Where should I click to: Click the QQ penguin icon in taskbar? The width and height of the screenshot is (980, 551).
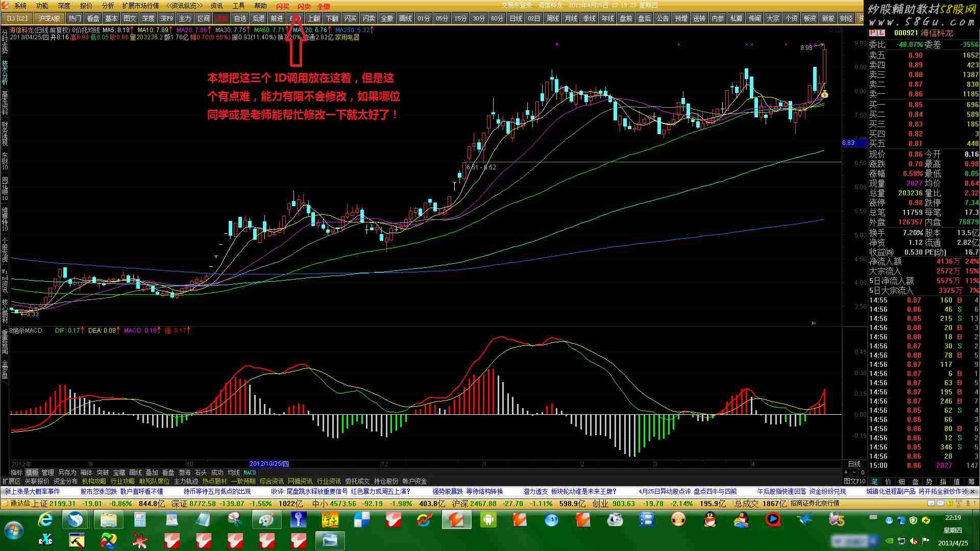(709, 520)
